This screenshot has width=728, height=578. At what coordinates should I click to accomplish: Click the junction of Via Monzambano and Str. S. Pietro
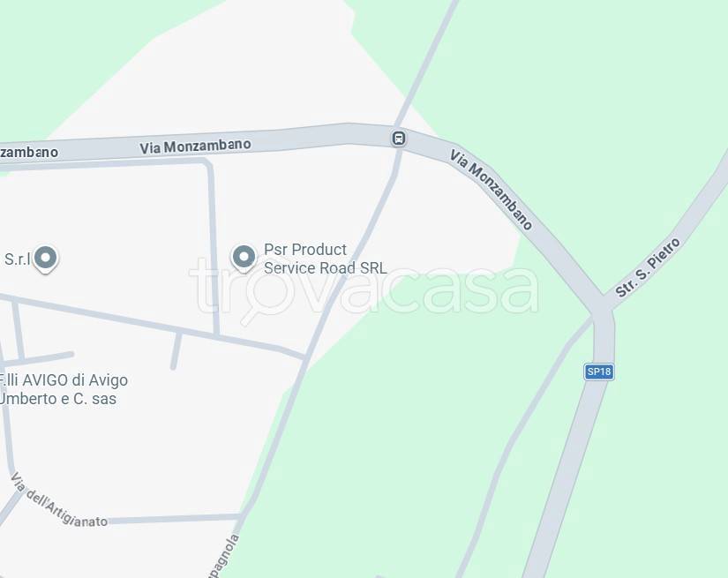(602, 306)
